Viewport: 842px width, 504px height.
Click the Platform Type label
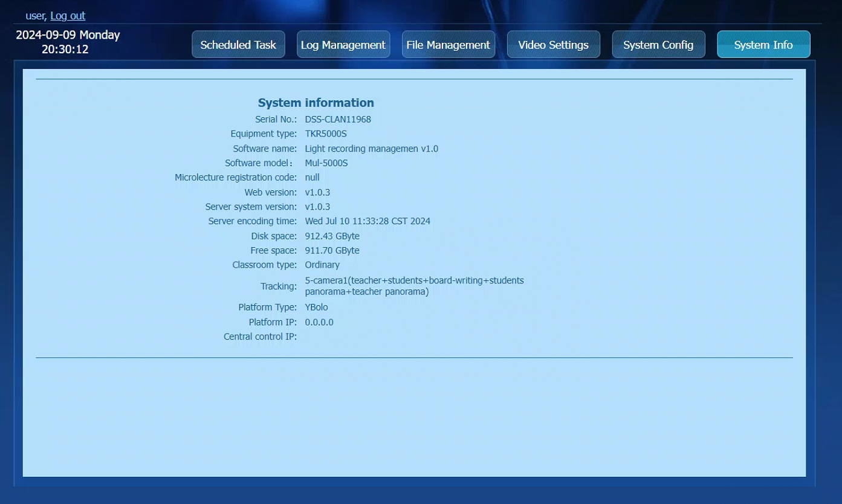point(268,307)
